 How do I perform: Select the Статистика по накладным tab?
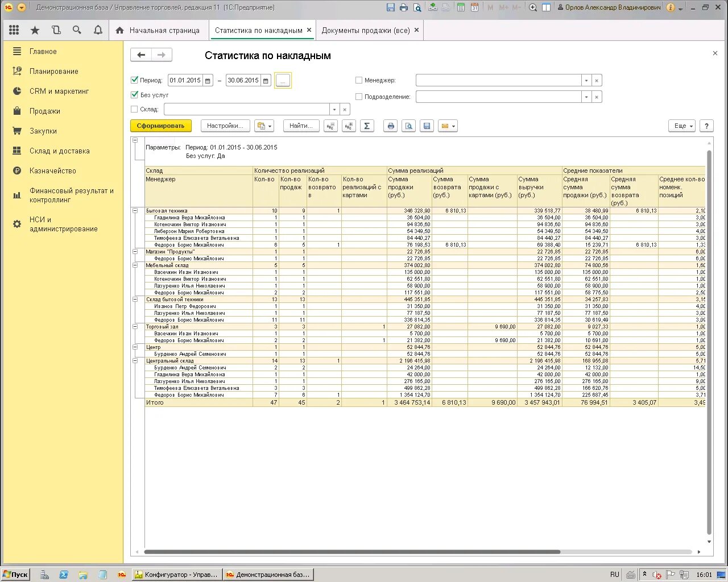click(259, 30)
